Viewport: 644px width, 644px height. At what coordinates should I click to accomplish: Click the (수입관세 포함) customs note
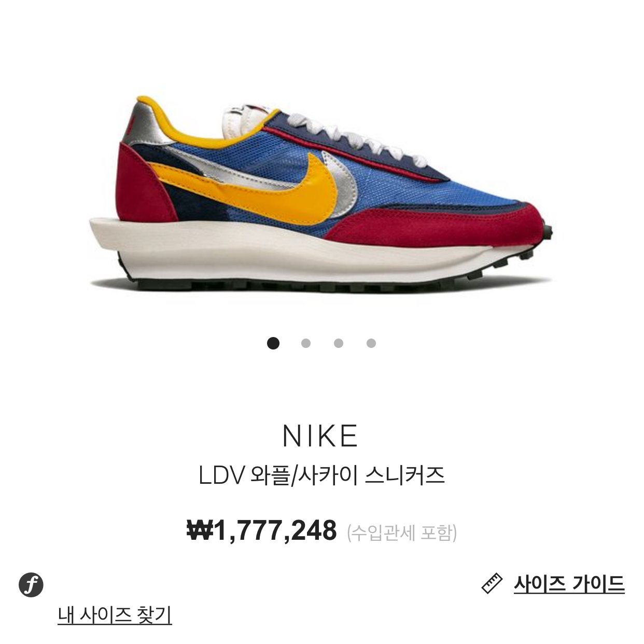402,533
